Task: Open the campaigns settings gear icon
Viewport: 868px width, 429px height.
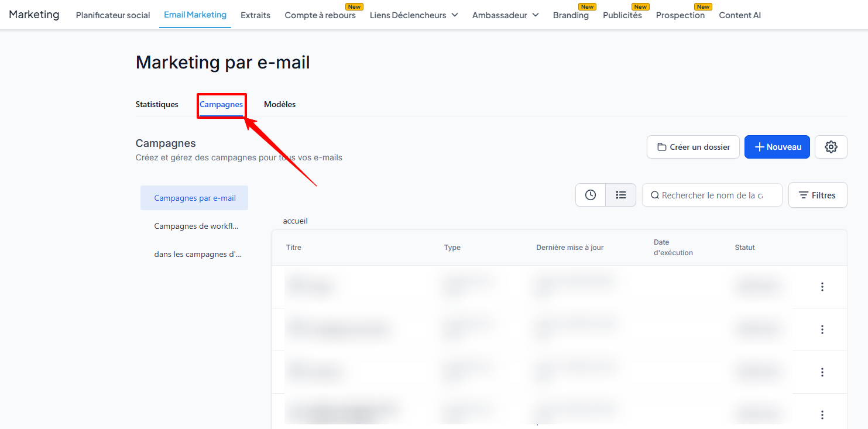Action: pyautogui.click(x=831, y=147)
